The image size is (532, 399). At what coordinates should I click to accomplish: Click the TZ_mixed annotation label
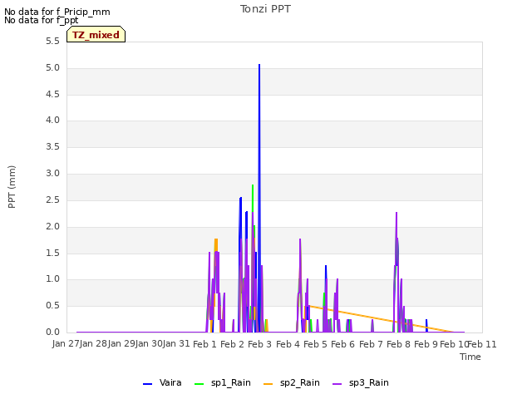coord(96,35)
